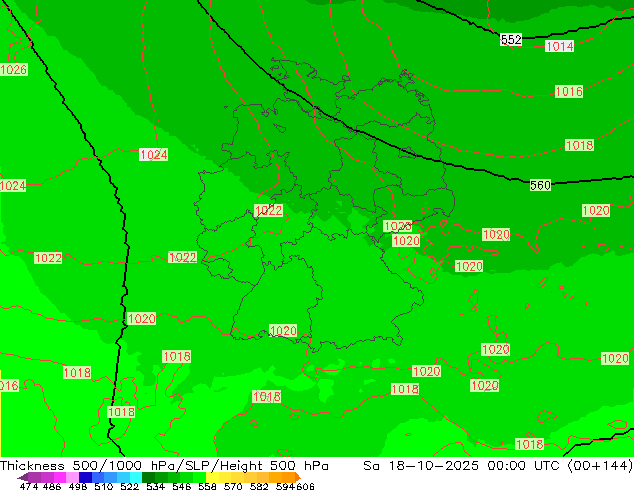The height and width of the screenshot is (490, 634).
Task: Click legend value 606
Action: point(305,486)
